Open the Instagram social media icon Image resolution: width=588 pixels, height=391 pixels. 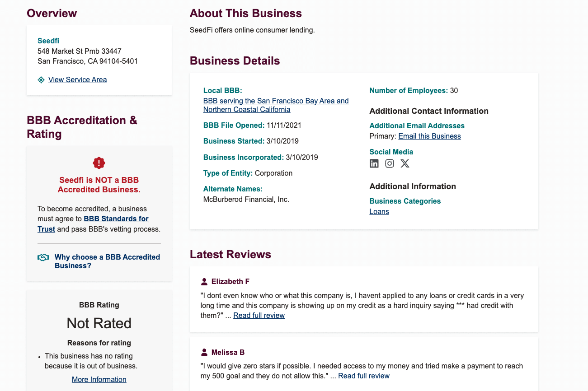click(x=390, y=163)
